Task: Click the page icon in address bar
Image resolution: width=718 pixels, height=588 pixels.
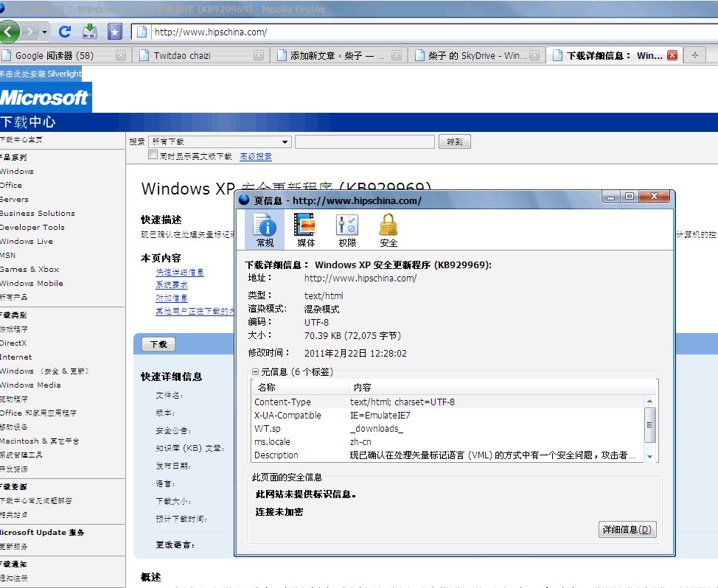Action: (x=142, y=32)
